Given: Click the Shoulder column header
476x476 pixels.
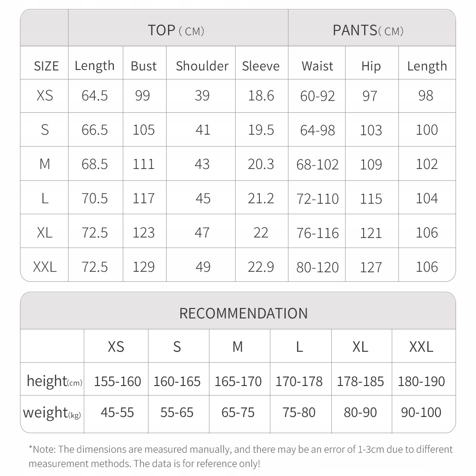Looking at the screenshot, I should pos(202,66).
